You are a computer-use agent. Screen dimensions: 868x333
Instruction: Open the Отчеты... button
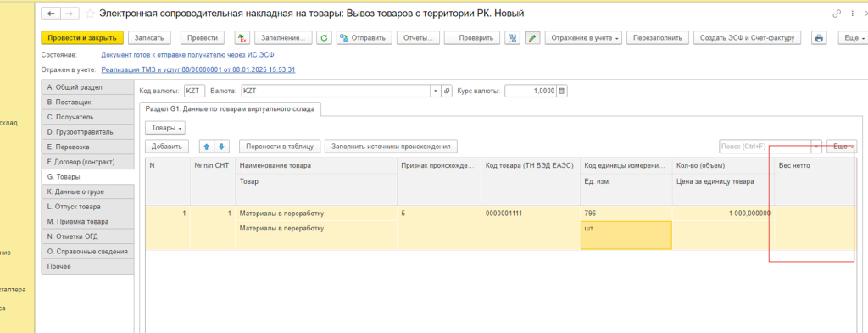coord(419,37)
